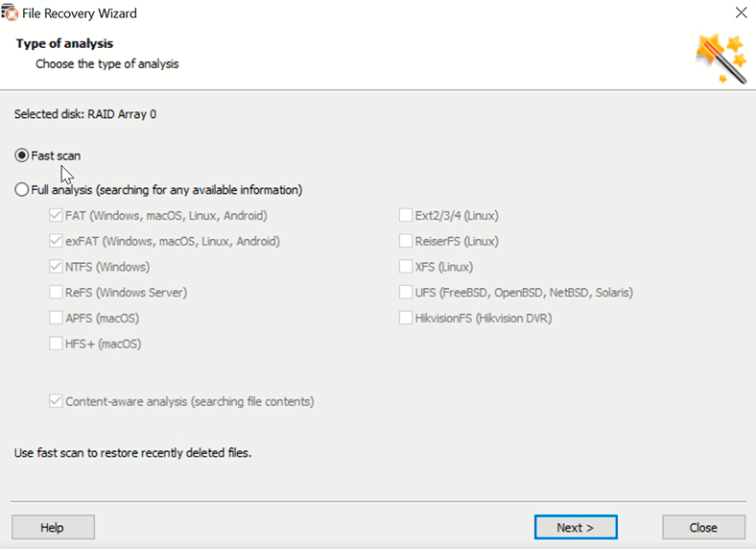Check the APFS (macOS) option
This screenshot has width=756, height=549.
(x=56, y=318)
